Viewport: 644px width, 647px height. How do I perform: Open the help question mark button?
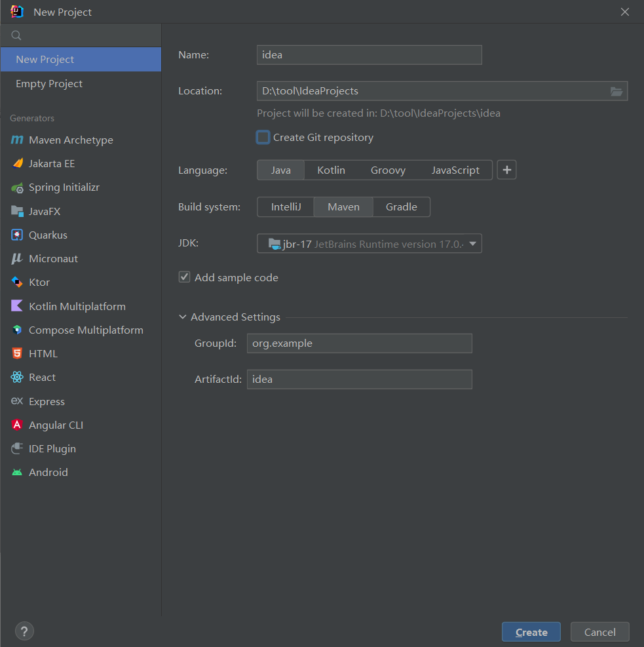(24, 631)
